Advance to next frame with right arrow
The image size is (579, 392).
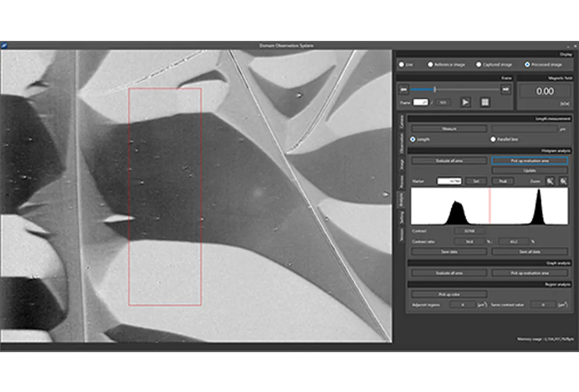pyautogui.click(x=506, y=89)
